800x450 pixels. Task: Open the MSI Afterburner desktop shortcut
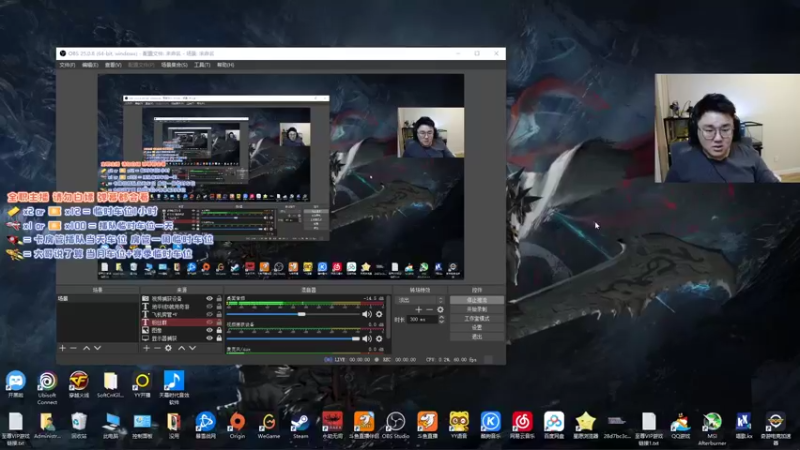pyautogui.click(x=712, y=429)
